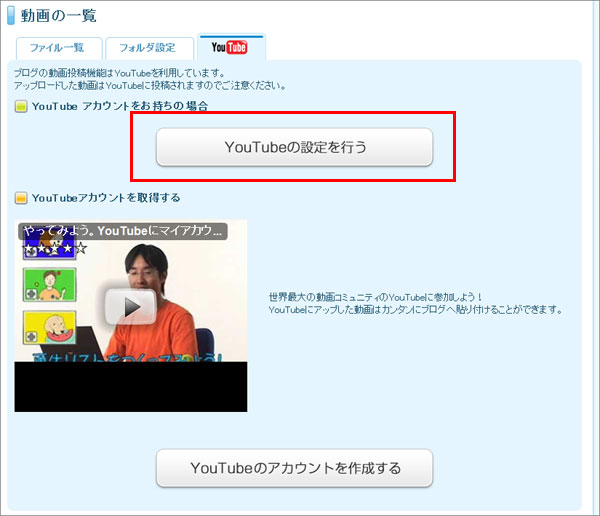Click the green icon beside YouTube アカウントをお持ちの場合
This screenshot has height=516, width=600.
(x=21, y=106)
